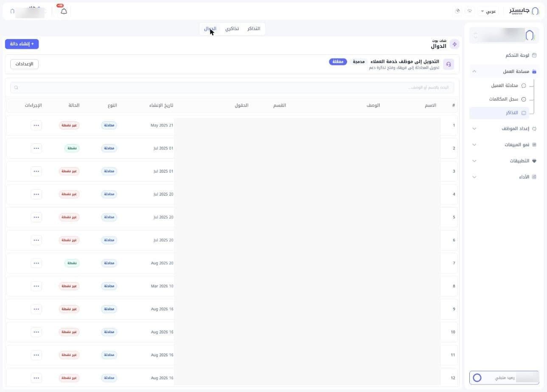Open the user profile menu in the top bar

tap(28, 11)
